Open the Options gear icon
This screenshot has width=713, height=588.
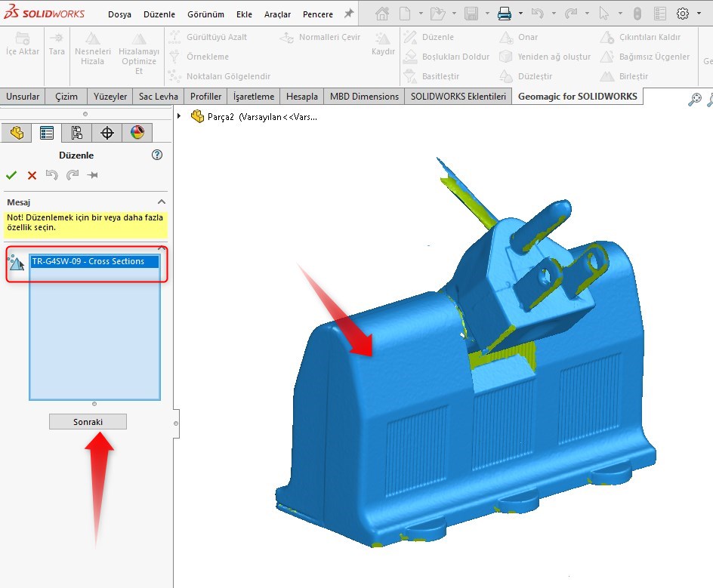(683, 14)
